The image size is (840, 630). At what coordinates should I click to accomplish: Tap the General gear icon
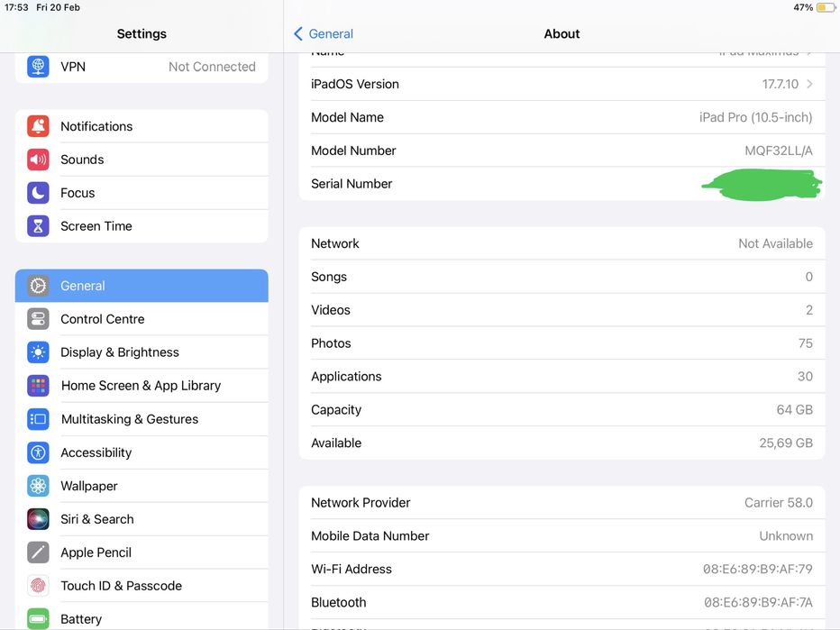point(38,286)
